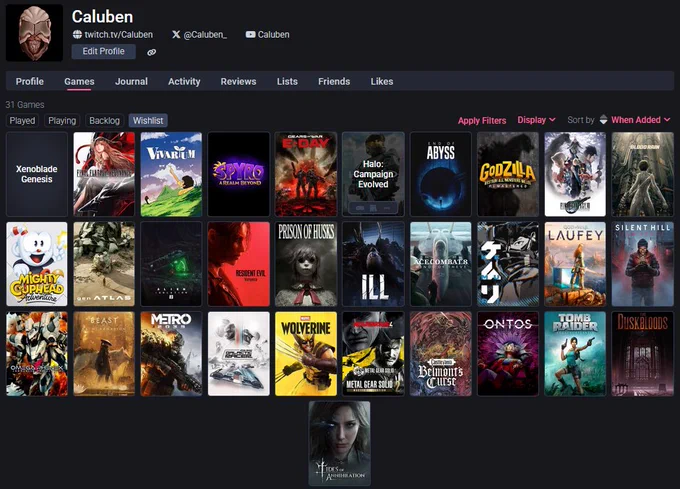
Task: Open the Blood Rain game cover
Action: [642, 174]
